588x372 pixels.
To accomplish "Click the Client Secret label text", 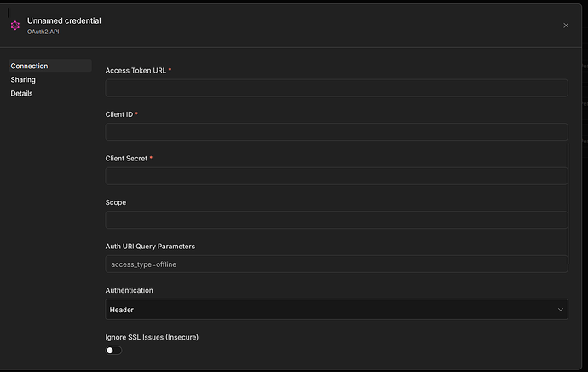I will pos(126,158).
